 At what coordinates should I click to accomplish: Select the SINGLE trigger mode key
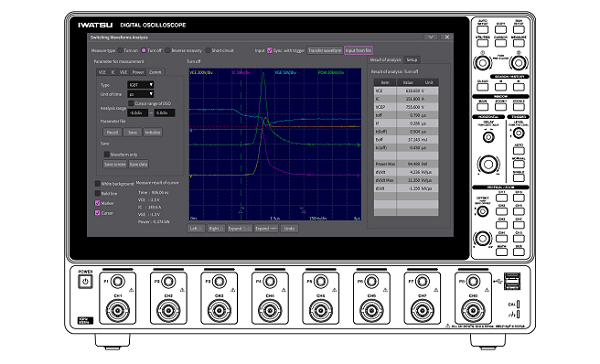(518, 178)
